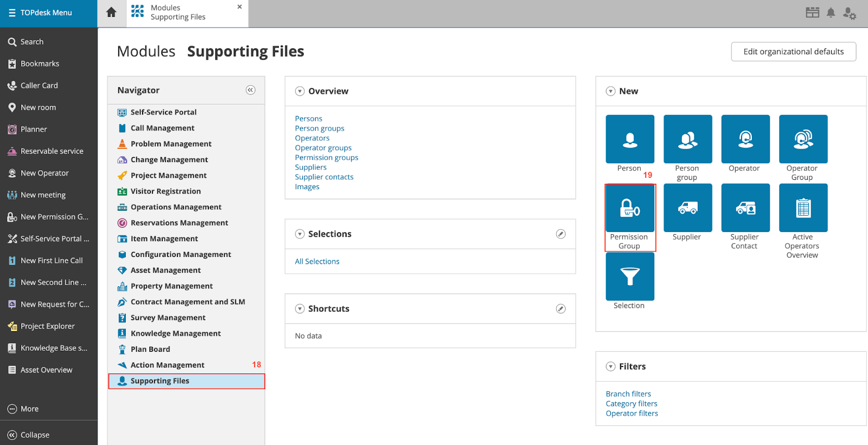Click Edit organizational defaults button

(x=793, y=51)
